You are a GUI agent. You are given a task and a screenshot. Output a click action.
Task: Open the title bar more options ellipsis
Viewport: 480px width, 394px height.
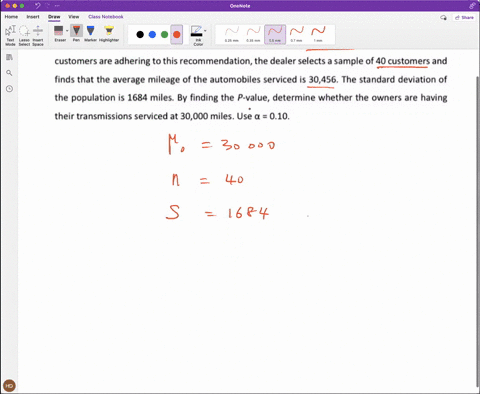coord(57,6)
